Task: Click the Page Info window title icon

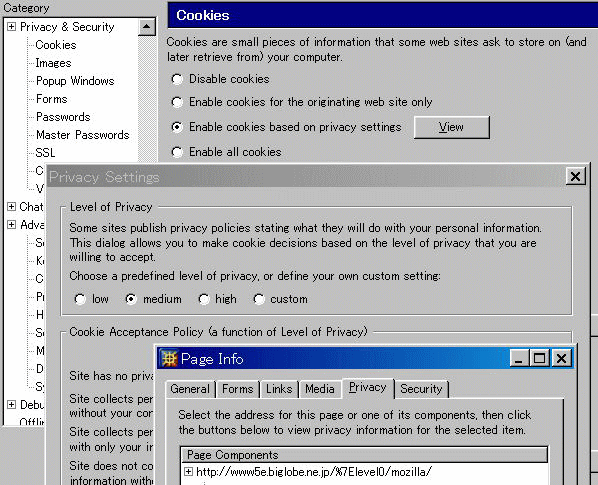Action: pos(169,358)
